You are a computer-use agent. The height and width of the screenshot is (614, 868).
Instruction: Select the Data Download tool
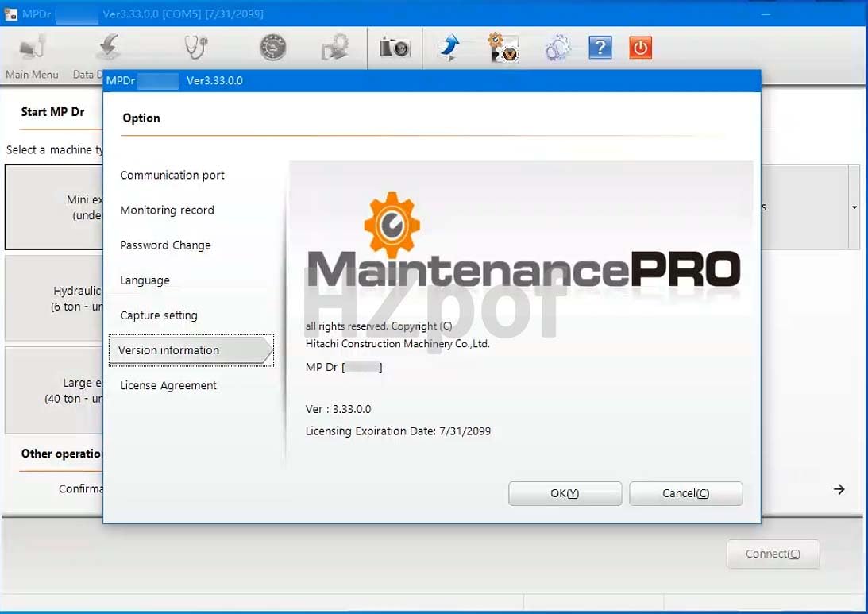(109, 46)
